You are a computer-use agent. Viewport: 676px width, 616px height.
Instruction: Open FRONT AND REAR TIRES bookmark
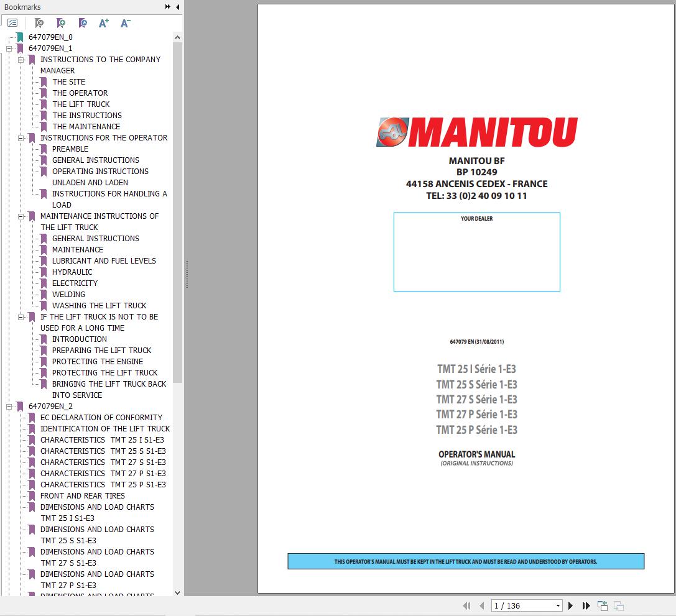pyautogui.click(x=82, y=496)
